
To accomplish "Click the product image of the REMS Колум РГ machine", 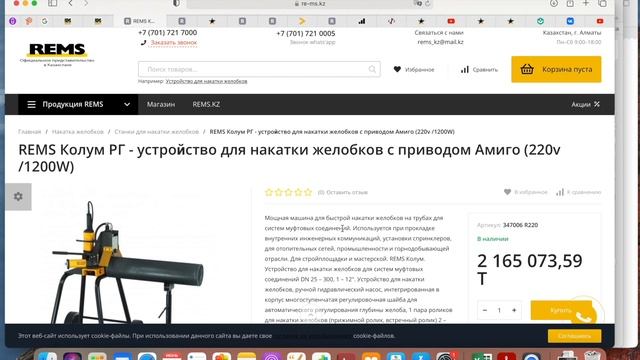I will tap(128, 261).
